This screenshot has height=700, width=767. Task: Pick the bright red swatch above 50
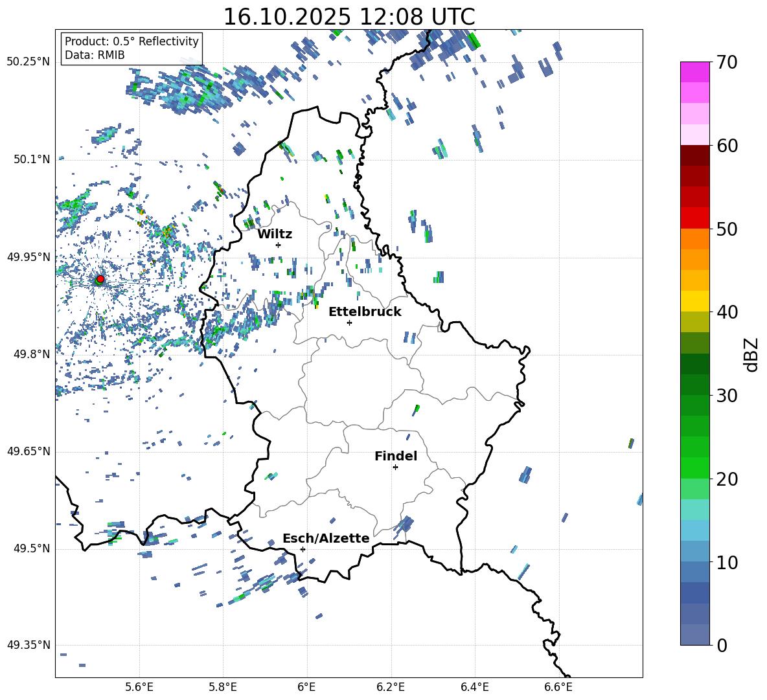694,218
